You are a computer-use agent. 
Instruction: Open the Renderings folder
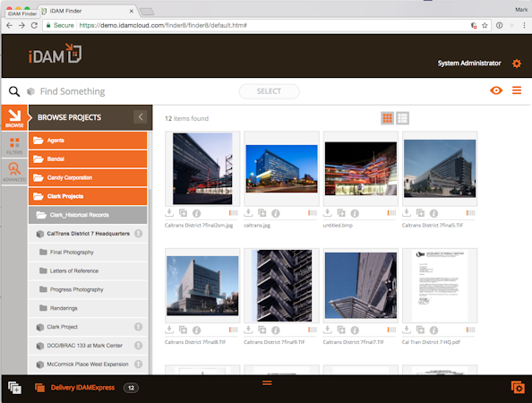(x=88, y=308)
